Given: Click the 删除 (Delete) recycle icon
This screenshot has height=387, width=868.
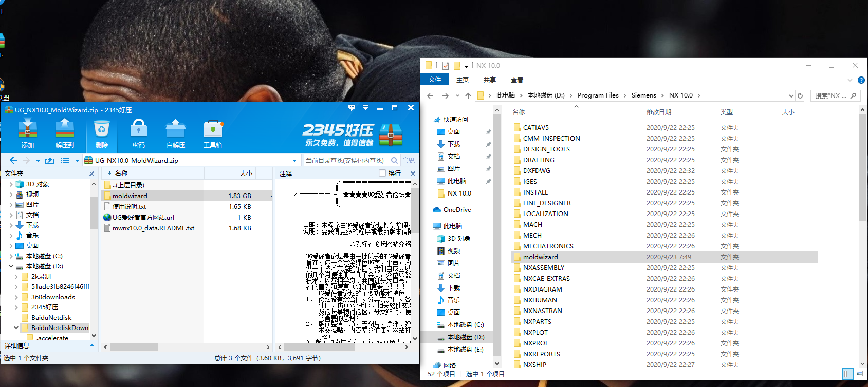Looking at the screenshot, I should click(102, 133).
